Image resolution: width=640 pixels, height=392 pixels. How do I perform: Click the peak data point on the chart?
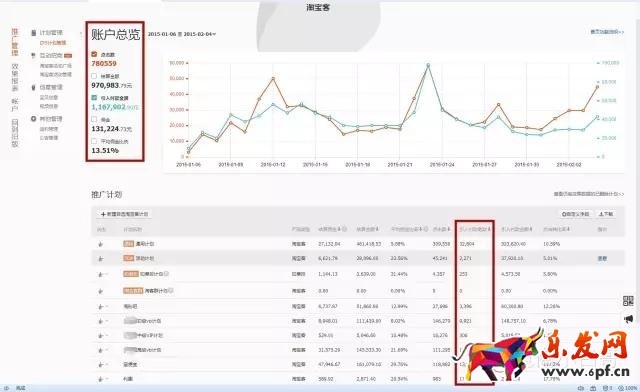point(428,65)
